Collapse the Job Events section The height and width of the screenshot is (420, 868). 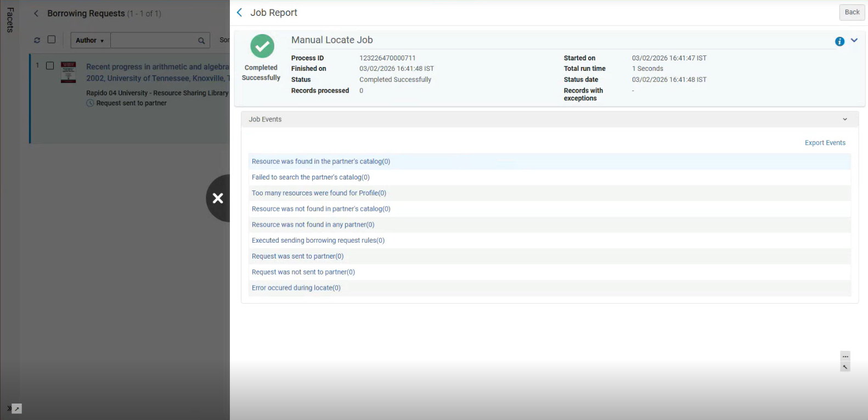point(844,119)
